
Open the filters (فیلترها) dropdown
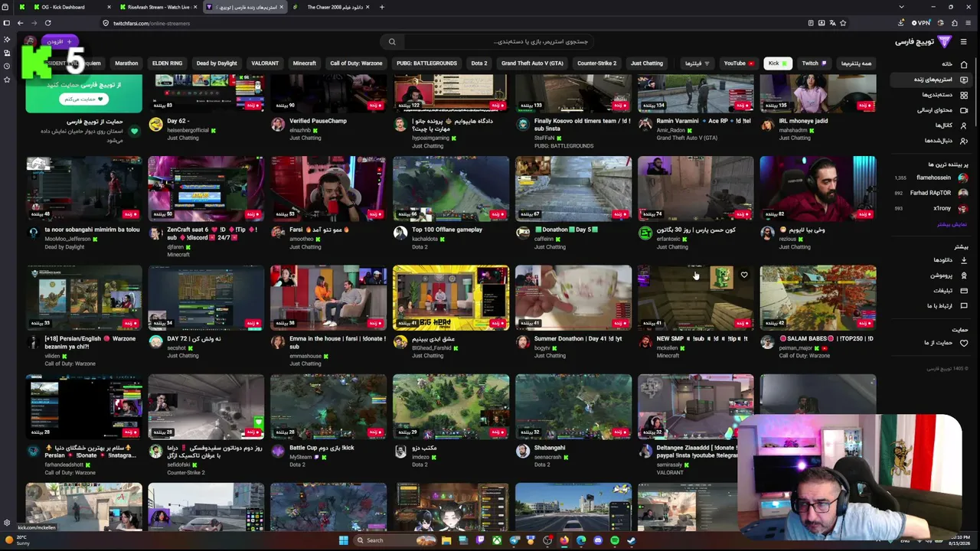point(697,64)
